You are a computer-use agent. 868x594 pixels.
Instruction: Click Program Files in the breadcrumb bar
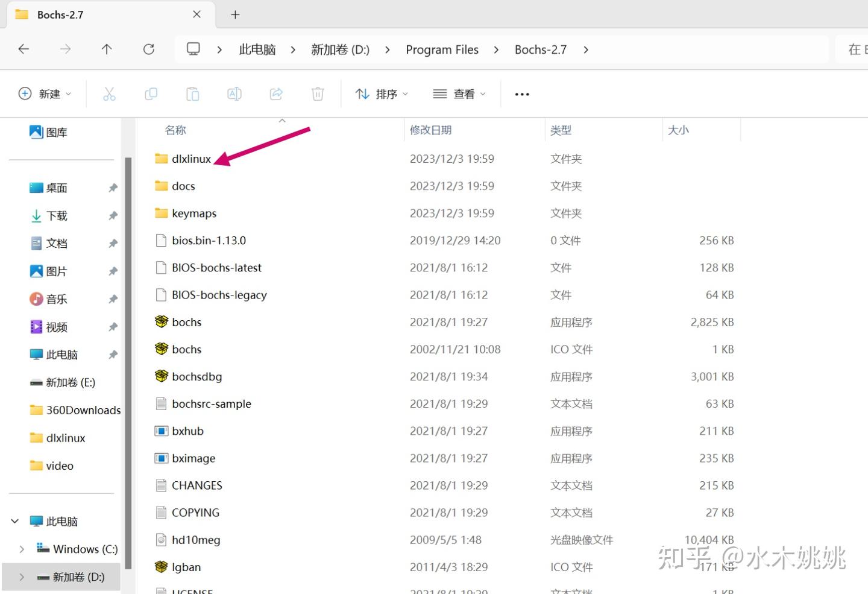pyautogui.click(x=442, y=49)
